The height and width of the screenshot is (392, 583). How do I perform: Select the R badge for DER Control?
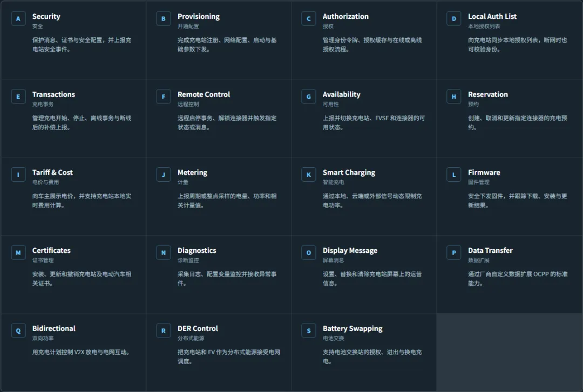click(x=163, y=331)
